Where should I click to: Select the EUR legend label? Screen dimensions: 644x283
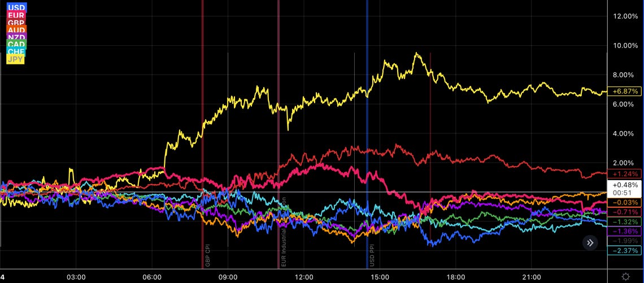[x=16, y=15]
